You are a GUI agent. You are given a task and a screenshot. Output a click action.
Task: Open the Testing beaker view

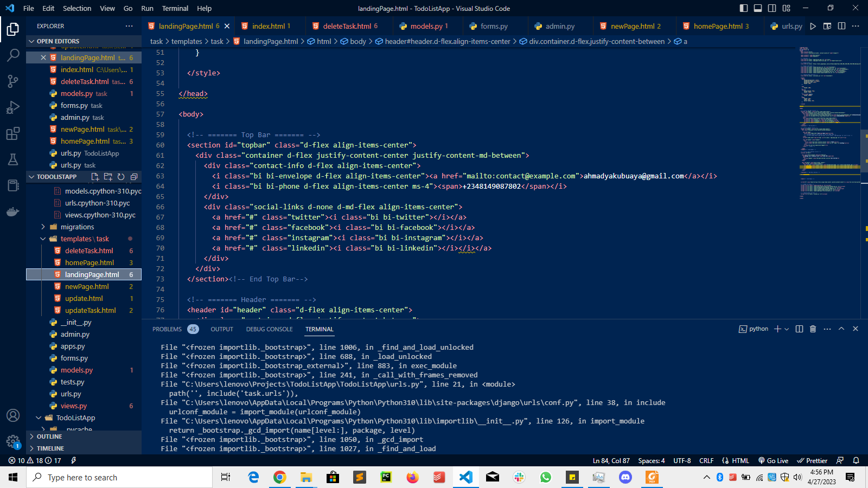(13, 159)
